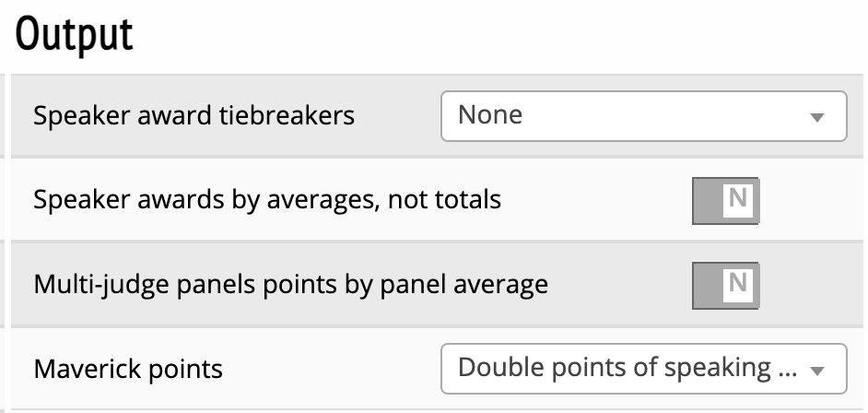Click empty space in Multi-judge panels row
The width and height of the screenshot is (868, 413).
617,285
